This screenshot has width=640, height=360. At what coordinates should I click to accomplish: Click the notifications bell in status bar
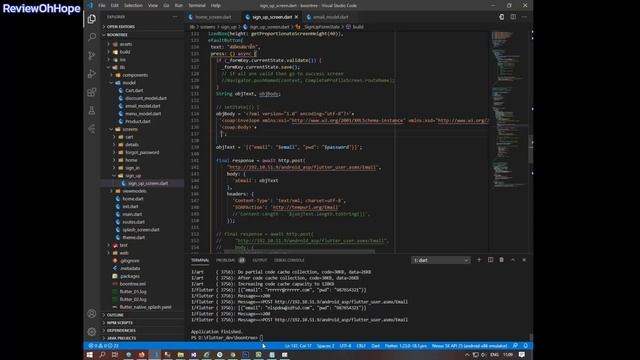pyautogui.click(x=525, y=346)
